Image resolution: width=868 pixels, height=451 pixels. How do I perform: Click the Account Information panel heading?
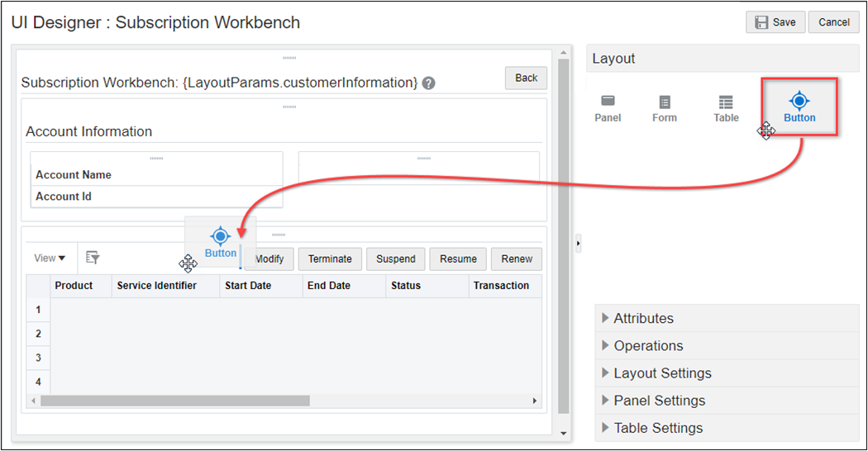pyautogui.click(x=88, y=131)
